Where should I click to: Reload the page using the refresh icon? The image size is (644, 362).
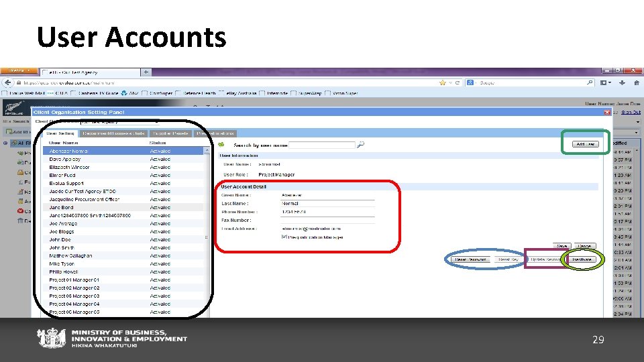pyautogui.click(x=457, y=82)
